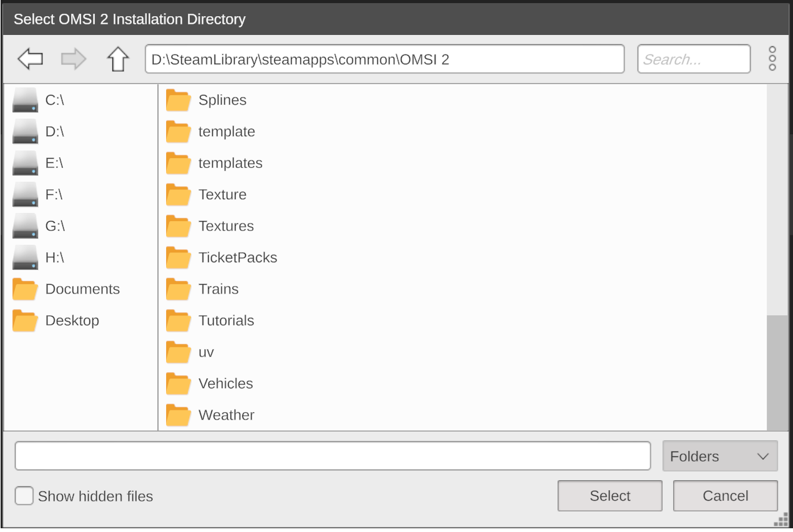This screenshot has height=532, width=793.
Task: Click the vertical scrollbar thumb
Action: 777,373
